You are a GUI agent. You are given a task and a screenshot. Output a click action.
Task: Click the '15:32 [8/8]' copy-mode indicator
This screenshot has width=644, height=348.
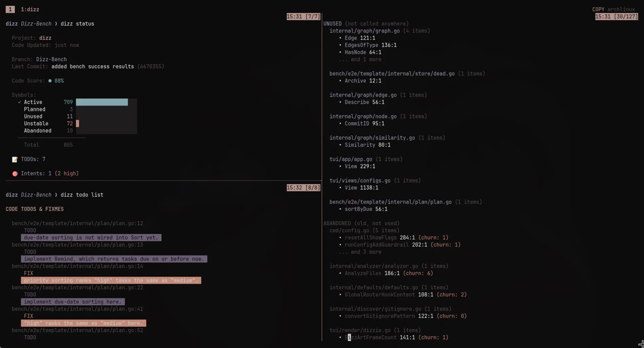tap(303, 188)
